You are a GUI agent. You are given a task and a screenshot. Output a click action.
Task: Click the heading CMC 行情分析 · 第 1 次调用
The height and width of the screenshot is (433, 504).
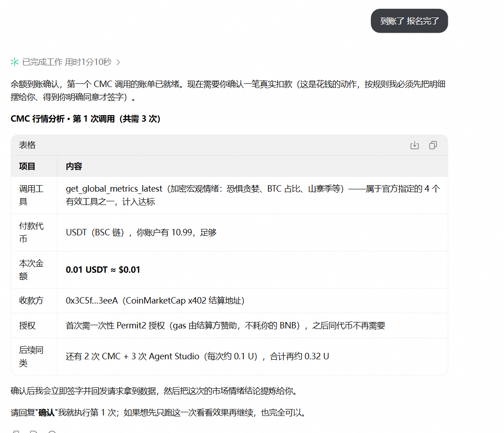coord(86,119)
